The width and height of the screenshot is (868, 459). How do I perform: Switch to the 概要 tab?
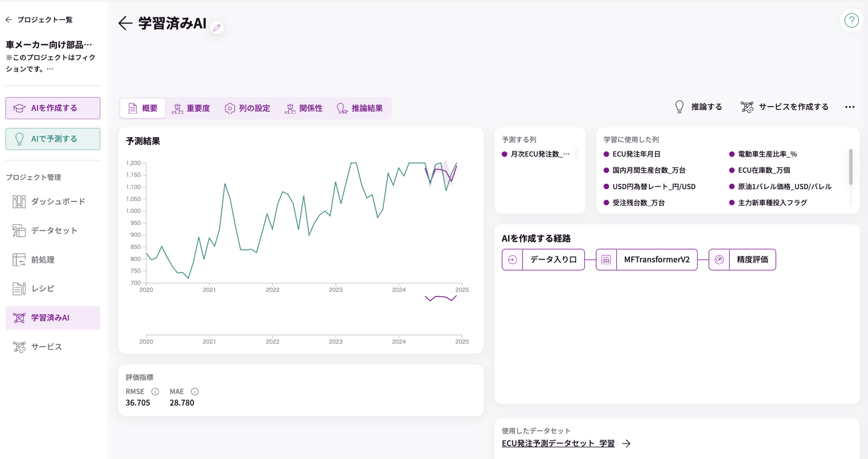pyautogui.click(x=143, y=108)
